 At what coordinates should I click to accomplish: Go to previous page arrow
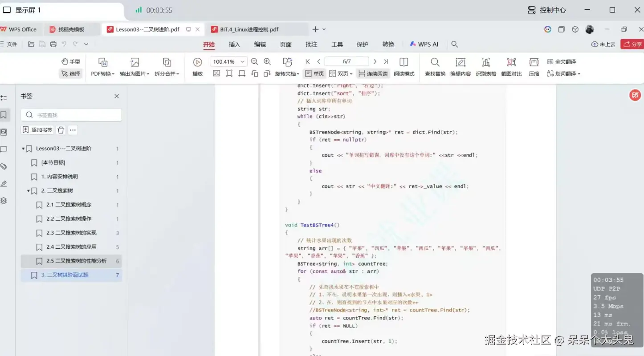click(x=319, y=62)
